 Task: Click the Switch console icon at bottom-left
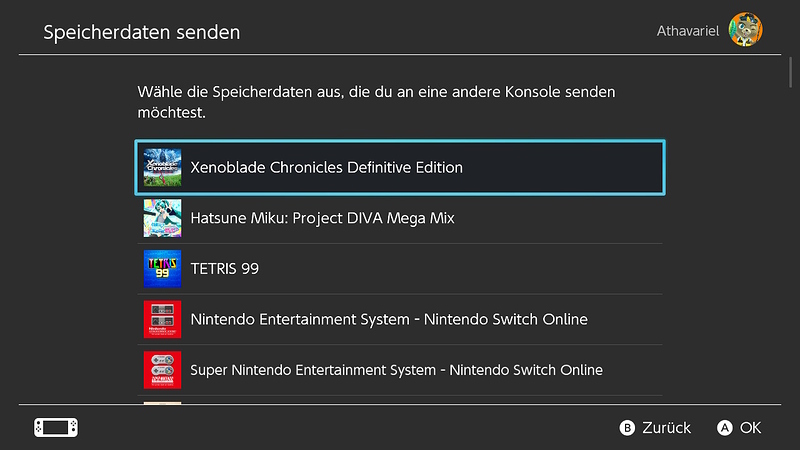click(x=56, y=428)
